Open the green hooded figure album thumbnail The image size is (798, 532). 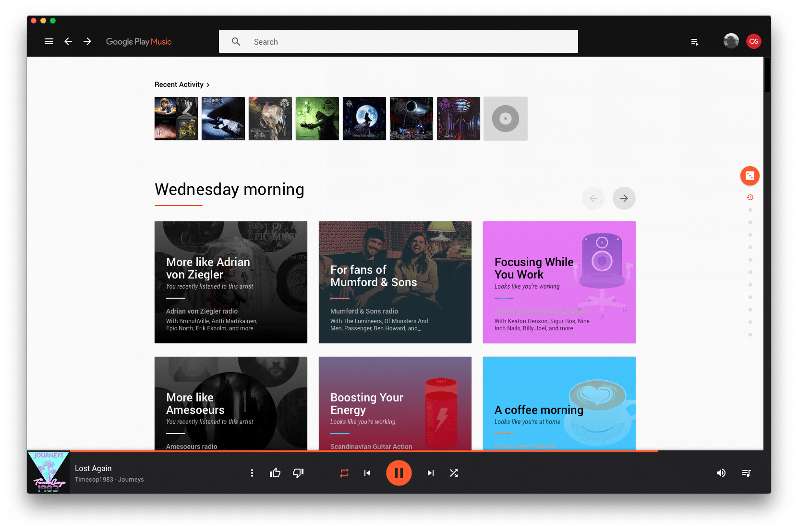tap(317, 119)
